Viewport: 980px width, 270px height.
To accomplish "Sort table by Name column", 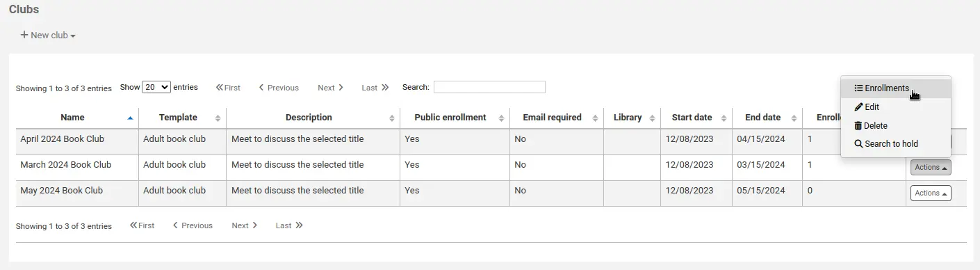I will (77, 118).
